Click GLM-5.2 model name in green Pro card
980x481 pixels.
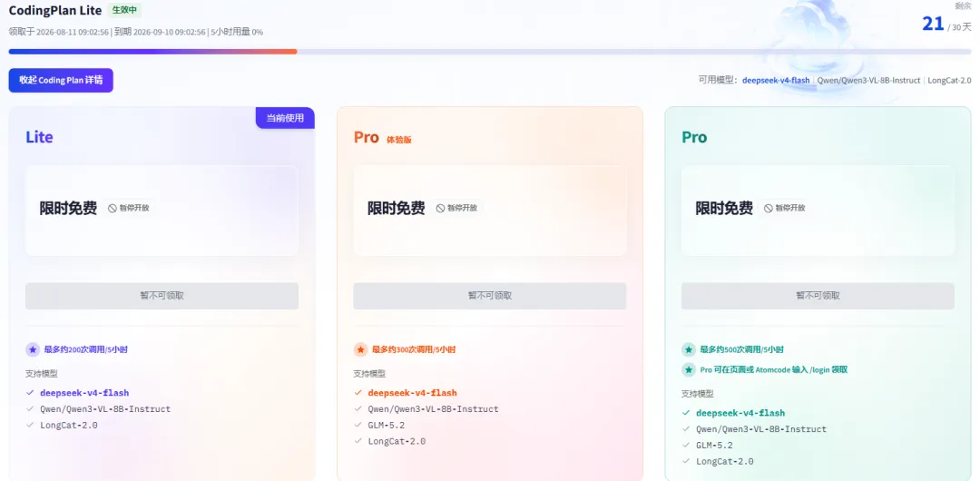coord(714,446)
